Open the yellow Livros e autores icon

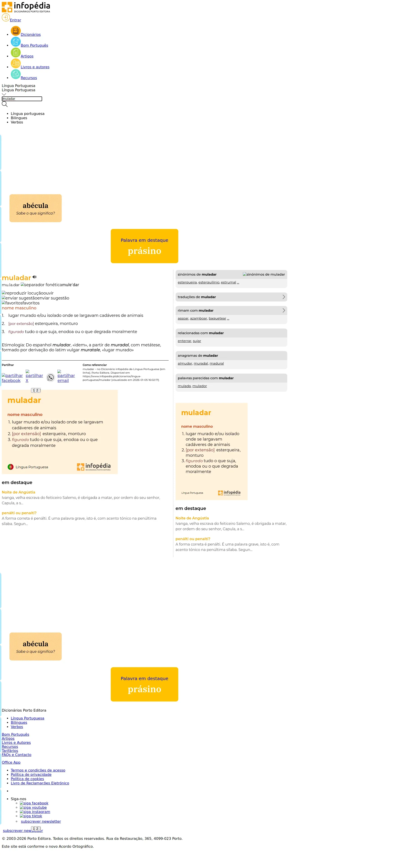point(16,63)
